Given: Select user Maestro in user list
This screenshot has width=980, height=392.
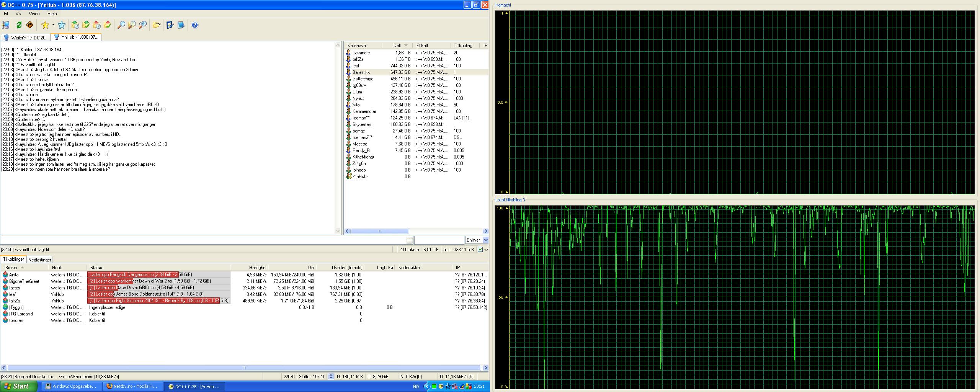Looking at the screenshot, I should click(x=416, y=144).
